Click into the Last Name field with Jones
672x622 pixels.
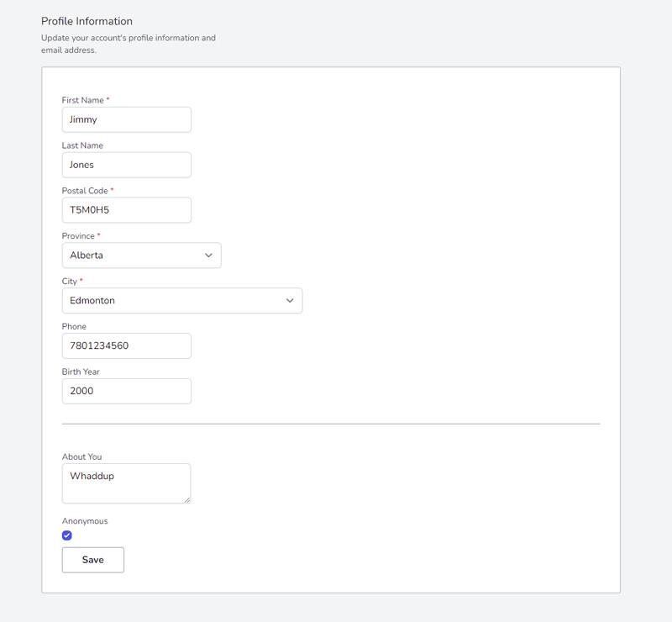(x=127, y=165)
